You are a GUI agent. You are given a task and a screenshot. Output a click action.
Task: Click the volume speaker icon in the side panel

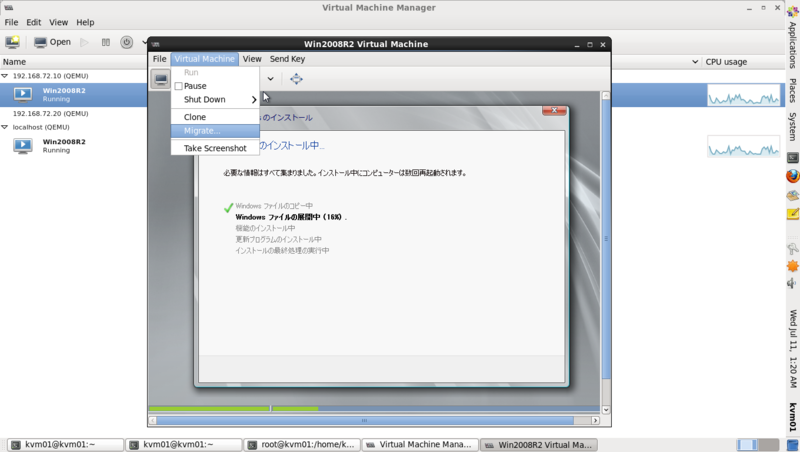tap(792, 283)
